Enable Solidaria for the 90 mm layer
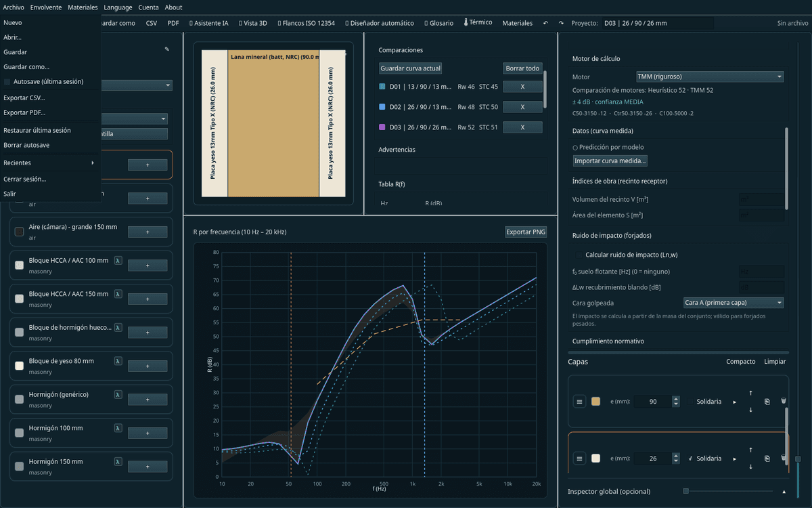The width and height of the screenshot is (812, 508). pos(691,402)
